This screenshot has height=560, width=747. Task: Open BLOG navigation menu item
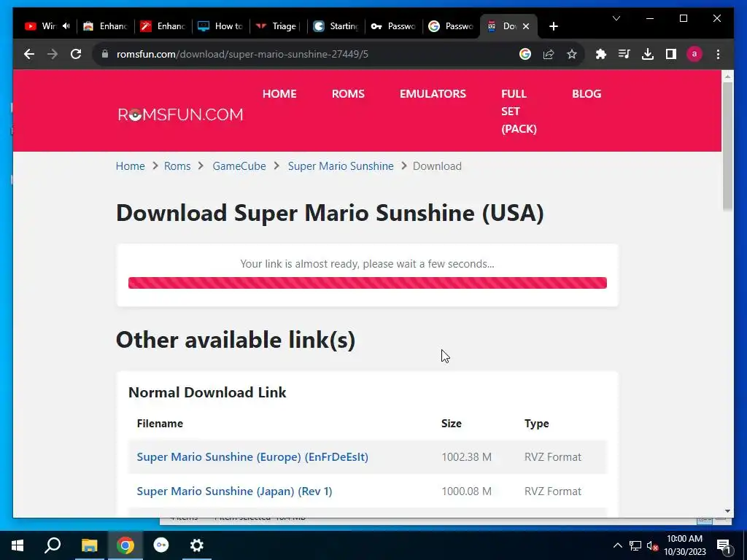tap(587, 94)
